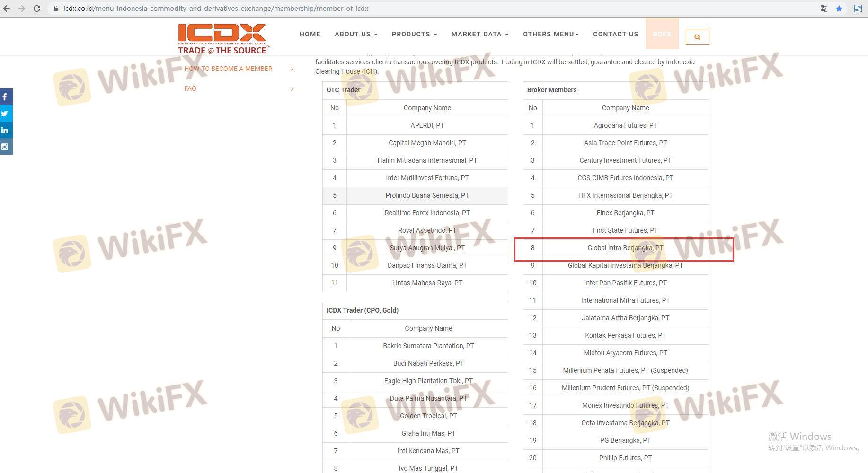
Task: Go to the HOME menu item
Action: (x=310, y=34)
